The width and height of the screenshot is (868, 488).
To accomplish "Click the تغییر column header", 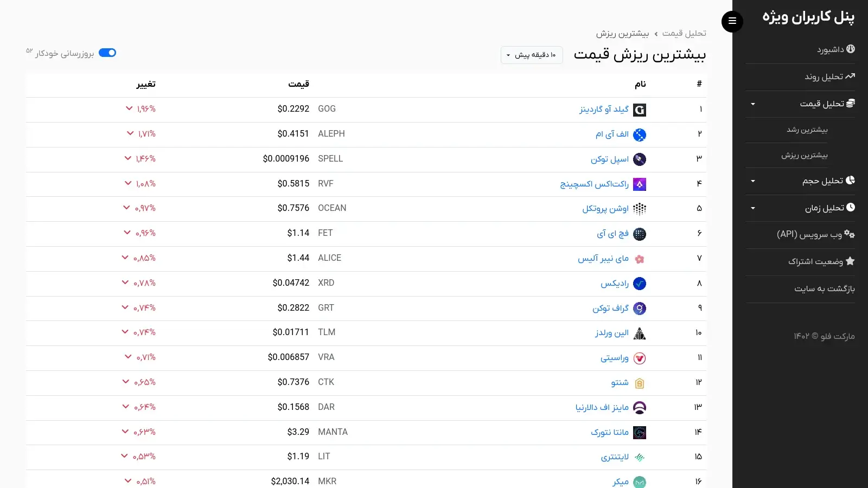I will 146,84.
